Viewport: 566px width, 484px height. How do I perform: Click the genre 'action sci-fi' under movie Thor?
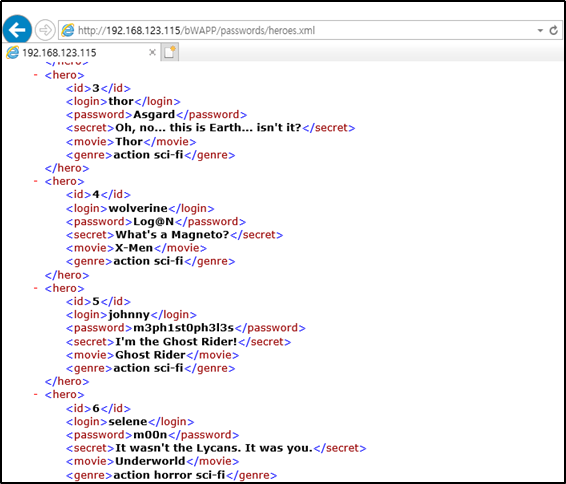pyautogui.click(x=148, y=155)
